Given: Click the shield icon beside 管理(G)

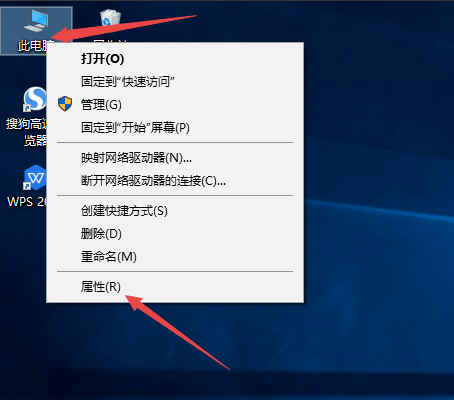Looking at the screenshot, I should 65,104.
